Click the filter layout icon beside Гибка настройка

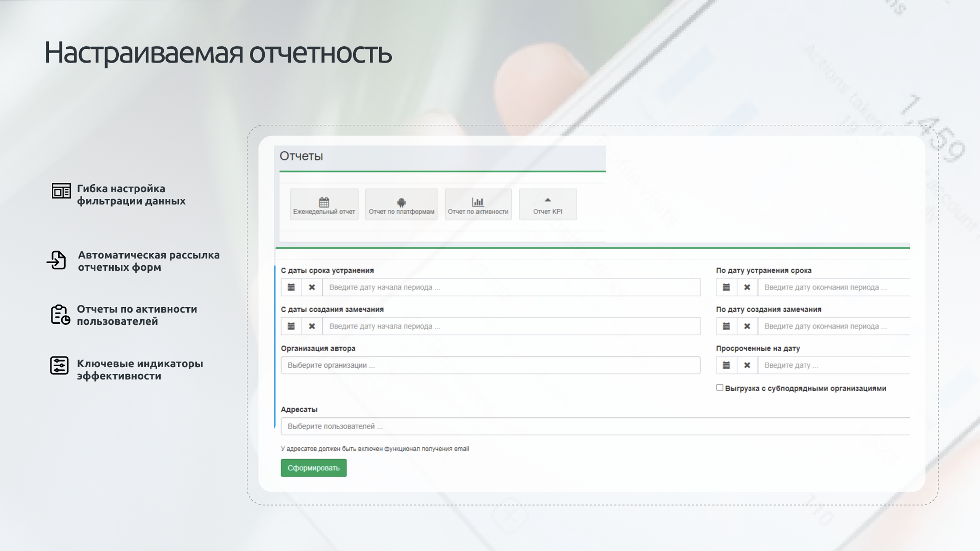tap(61, 191)
